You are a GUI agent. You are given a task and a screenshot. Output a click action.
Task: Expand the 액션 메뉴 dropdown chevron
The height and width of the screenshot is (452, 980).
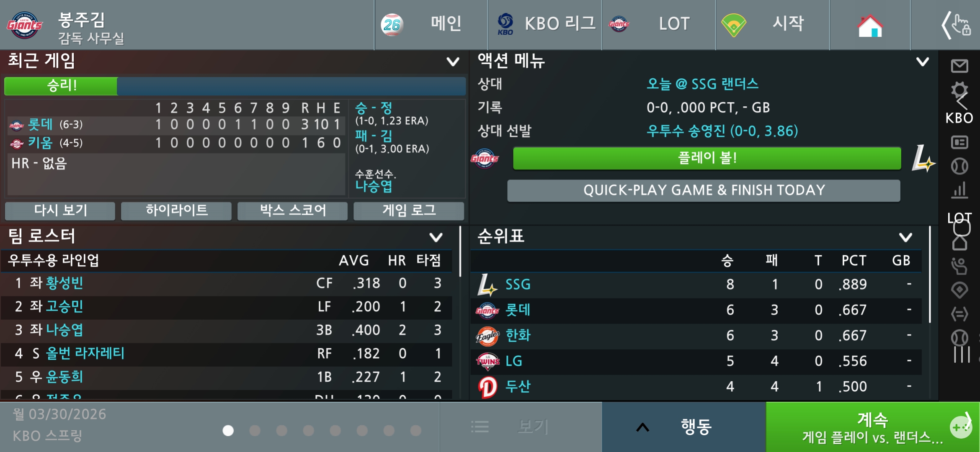(922, 62)
